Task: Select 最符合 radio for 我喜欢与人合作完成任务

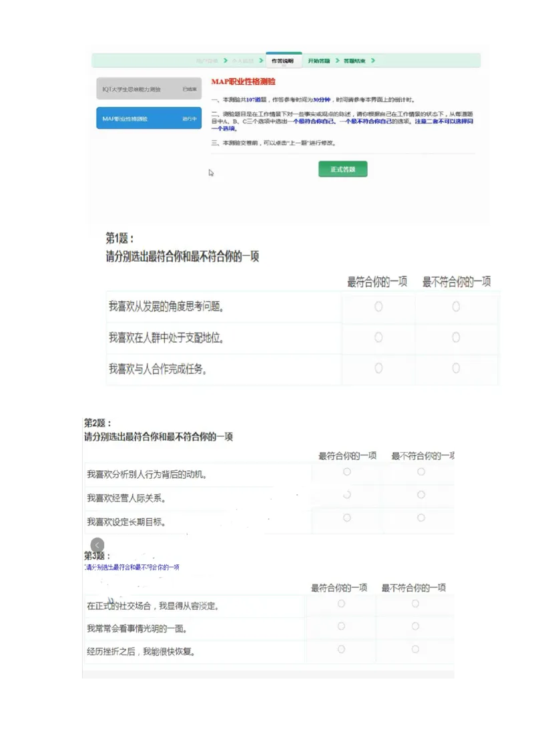Action: click(x=377, y=367)
